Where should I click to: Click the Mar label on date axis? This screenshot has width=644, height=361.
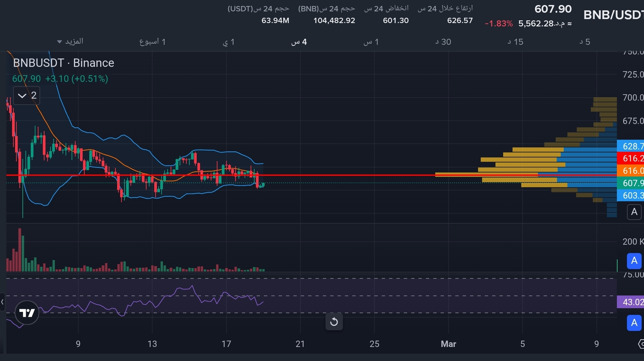click(448, 344)
